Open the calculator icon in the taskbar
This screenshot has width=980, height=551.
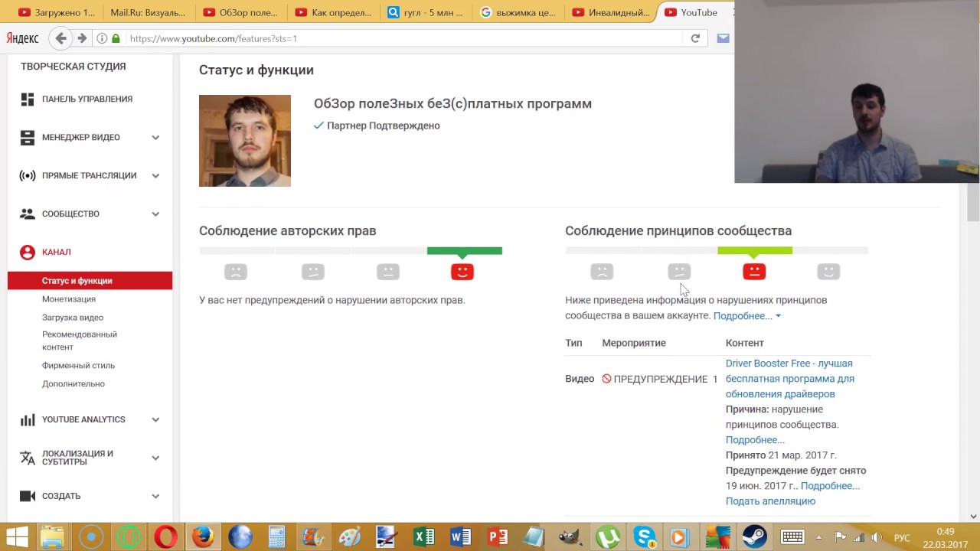(276, 536)
